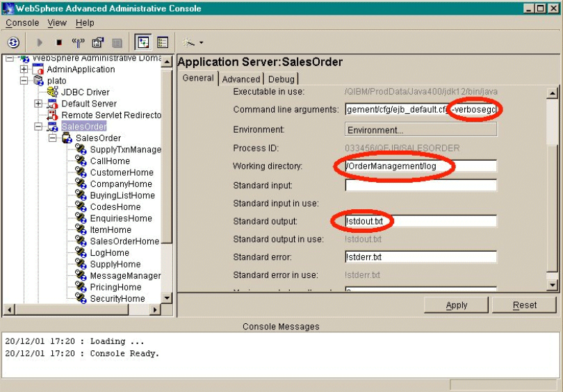
Task: Switch to the Debug tab
Action: (x=281, y=79)
